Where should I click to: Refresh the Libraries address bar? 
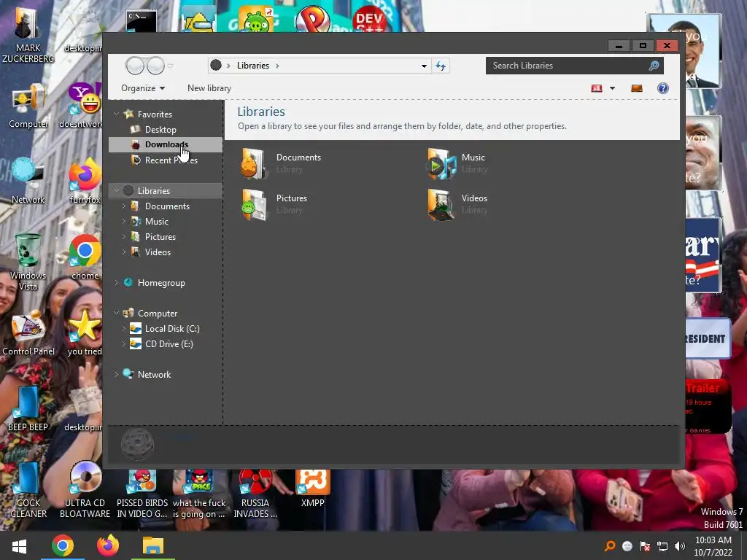(x=441, y=66)
